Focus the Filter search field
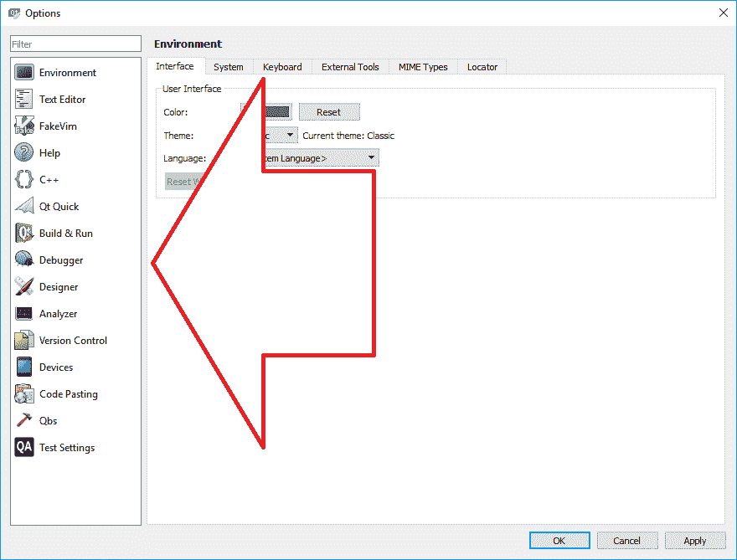 point(75,44)
